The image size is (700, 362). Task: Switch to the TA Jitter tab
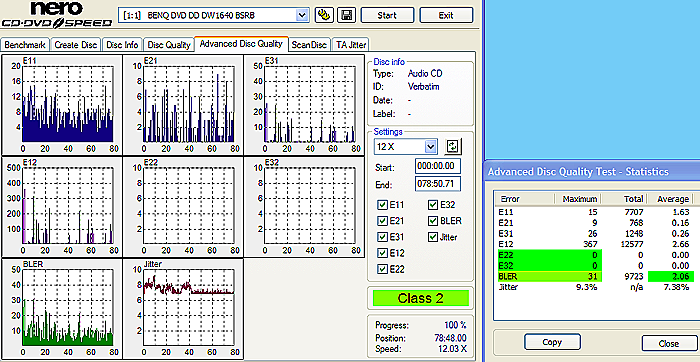pos(350,45)
